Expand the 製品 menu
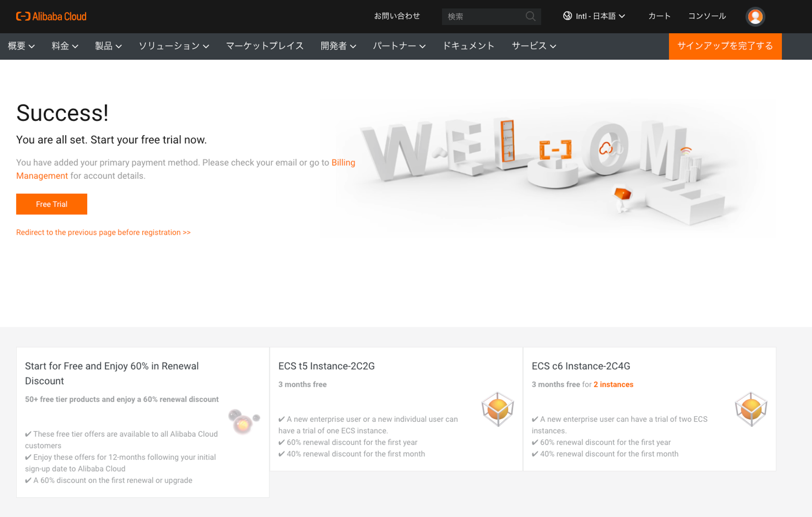Image resolution: width=812 pixels, height=517 pixels. click(108, 46)
